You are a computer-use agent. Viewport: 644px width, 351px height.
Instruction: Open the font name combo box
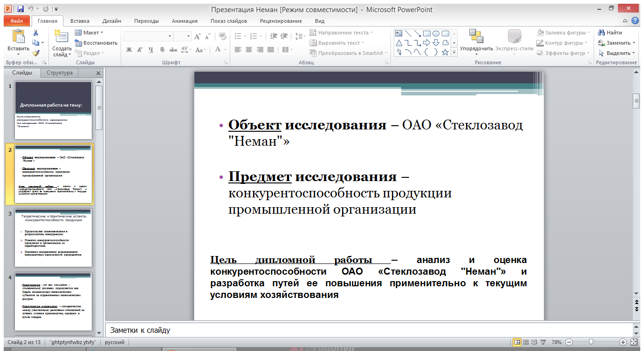[x=148, y=36]
